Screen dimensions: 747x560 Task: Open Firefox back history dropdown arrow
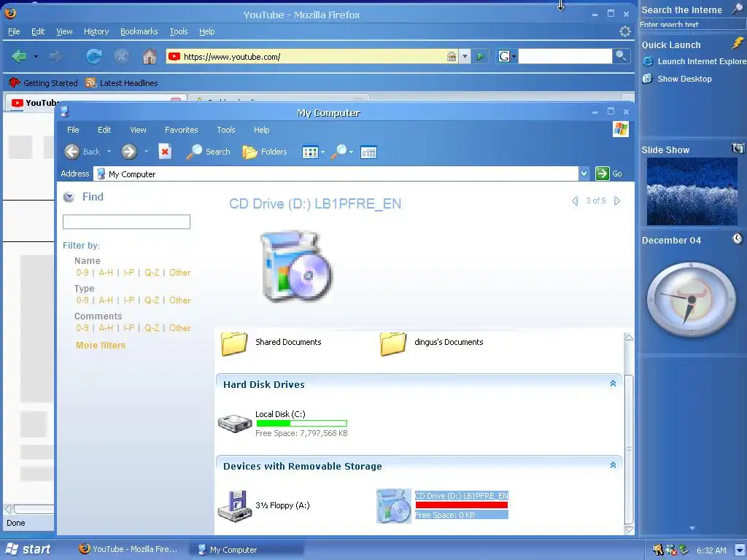click(36, 57)
